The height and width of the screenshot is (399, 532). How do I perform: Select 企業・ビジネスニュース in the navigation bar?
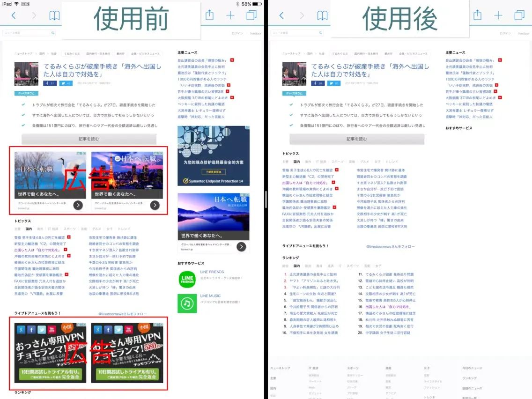click(146, 53)
